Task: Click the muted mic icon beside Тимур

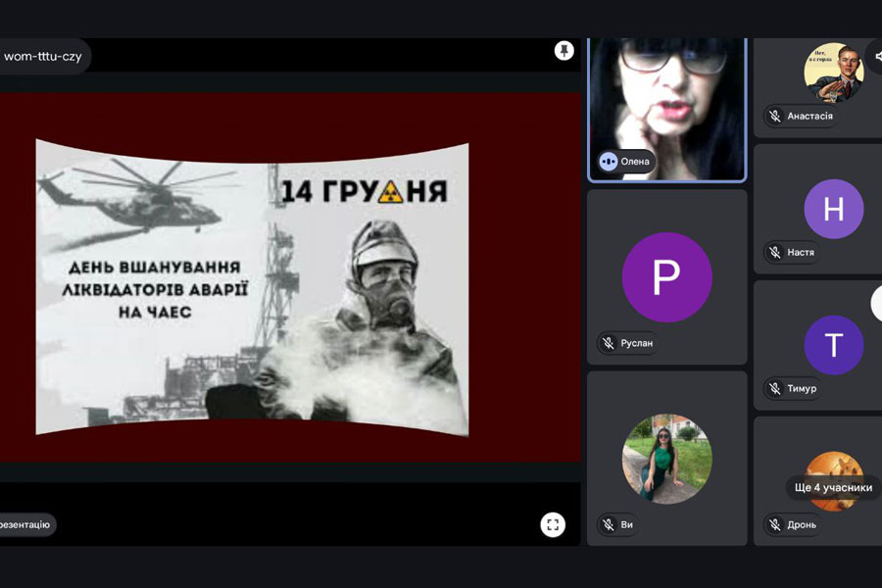Action: coord(774,388)
